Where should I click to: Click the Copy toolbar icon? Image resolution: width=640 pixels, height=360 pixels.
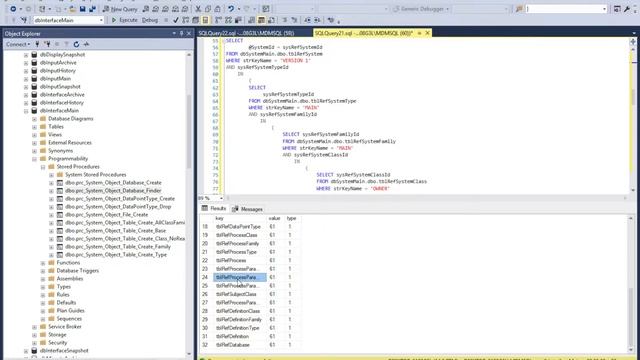click(x=208, y=9)
